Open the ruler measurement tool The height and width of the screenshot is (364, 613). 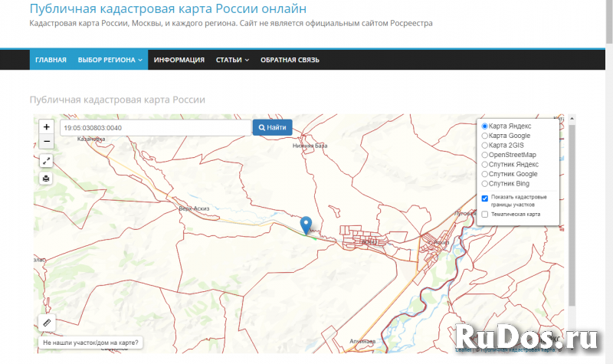point(47,323)
